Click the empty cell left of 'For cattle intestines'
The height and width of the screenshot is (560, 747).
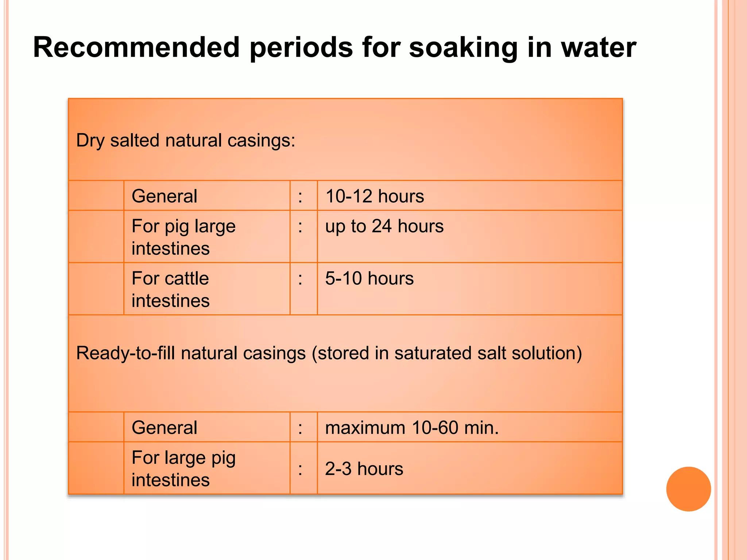[96, 289]
